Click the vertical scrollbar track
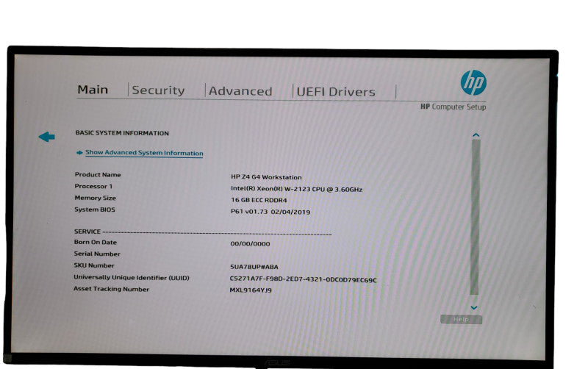The height and width of the screenshot is (369, 588). [x=475, y=217]
